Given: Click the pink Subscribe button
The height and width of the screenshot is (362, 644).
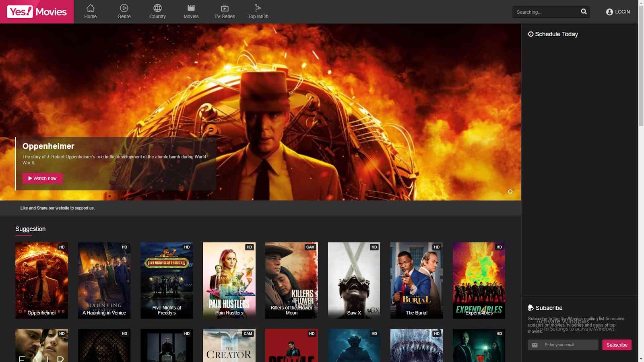Looking at the screenshot, I should tap(617, 345).
